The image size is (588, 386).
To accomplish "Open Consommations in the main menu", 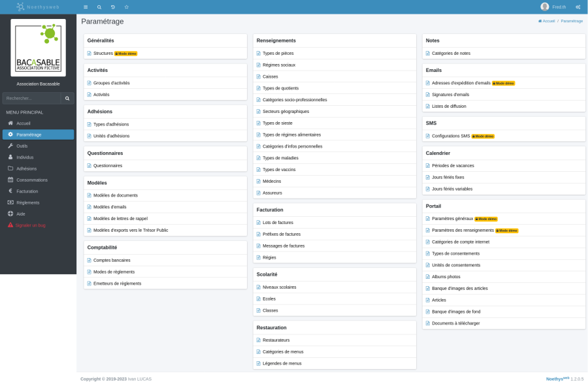I will pos(31,180).
